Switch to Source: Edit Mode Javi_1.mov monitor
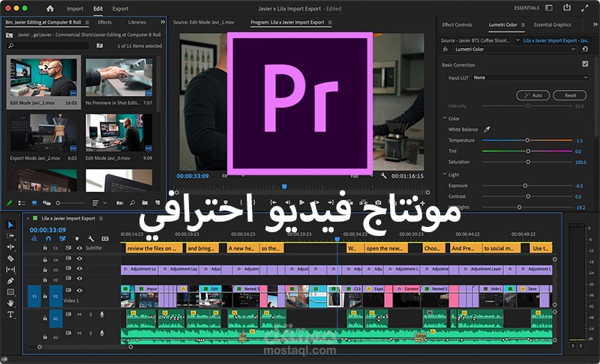 203,22
